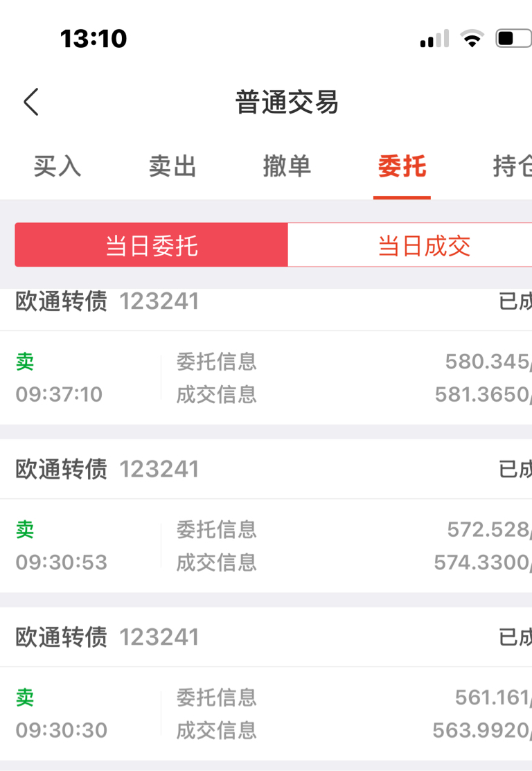Tap 成交信息 label in the 09:30:30 order
The height and width of the screenshot is (771, 532).
pos(217,731)
